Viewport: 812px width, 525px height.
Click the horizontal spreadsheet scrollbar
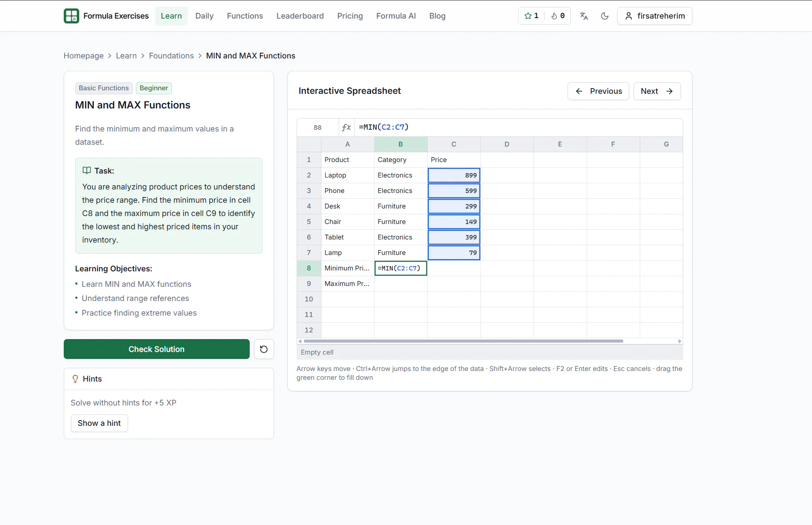click(464, 341)
